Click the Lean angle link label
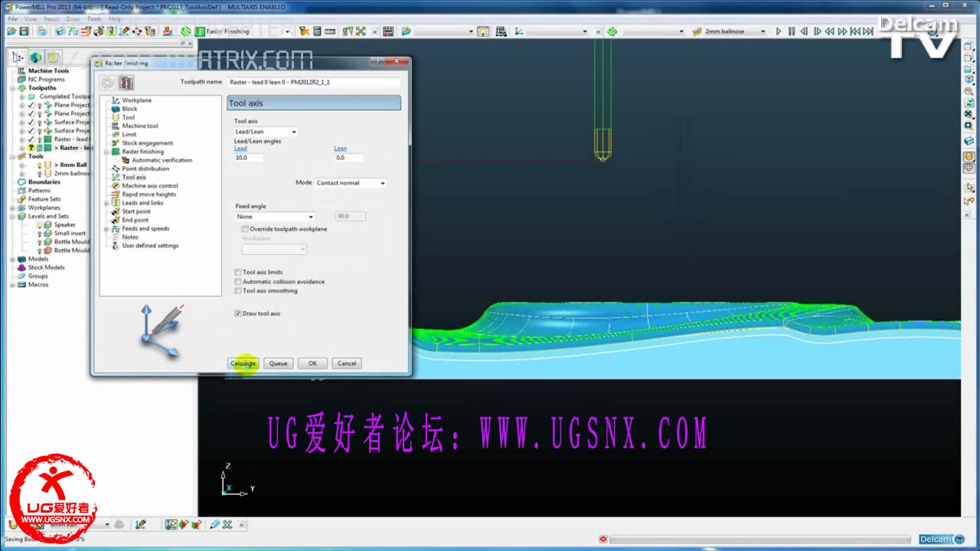The height and width of the screenshot is (551, 980). pos(341,148)
